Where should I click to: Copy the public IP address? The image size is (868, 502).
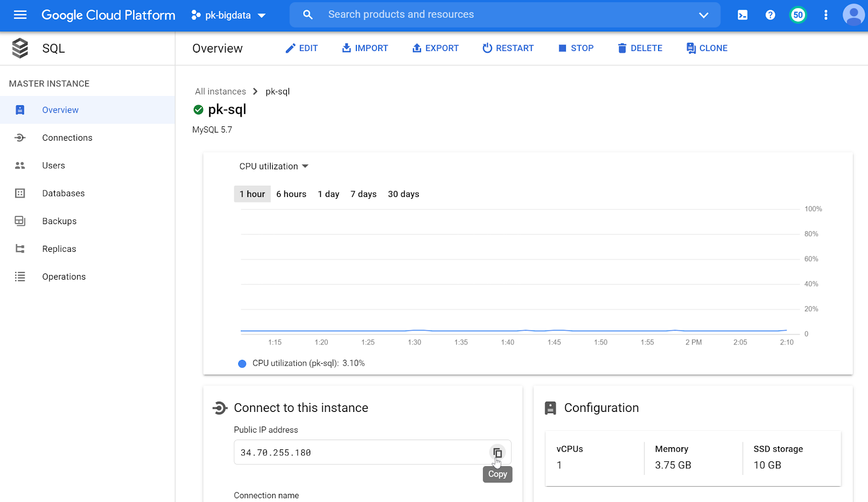coord(497,453)
